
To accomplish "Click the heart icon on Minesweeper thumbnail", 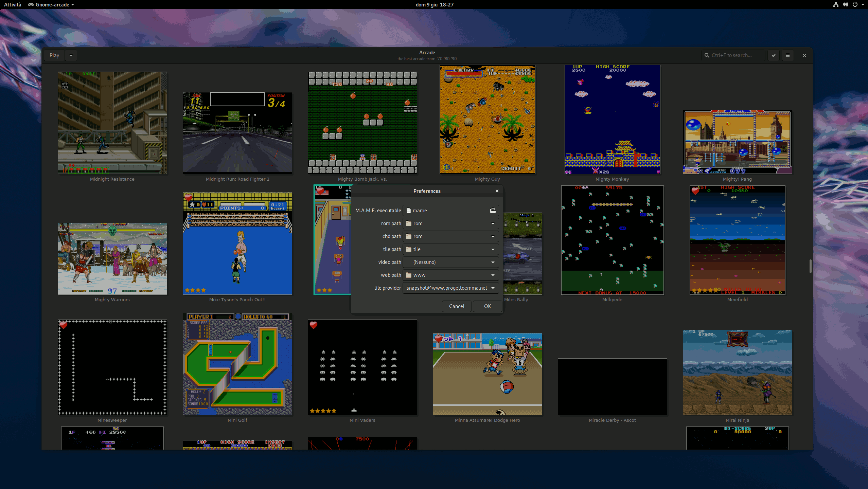I will pos(64,325).
